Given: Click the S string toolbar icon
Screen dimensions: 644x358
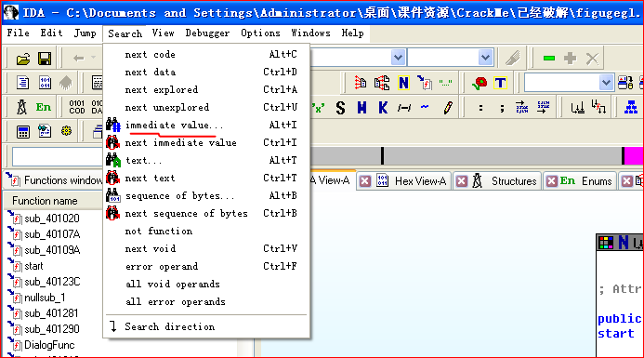Looking at the screenshot, I should [340, 108].
